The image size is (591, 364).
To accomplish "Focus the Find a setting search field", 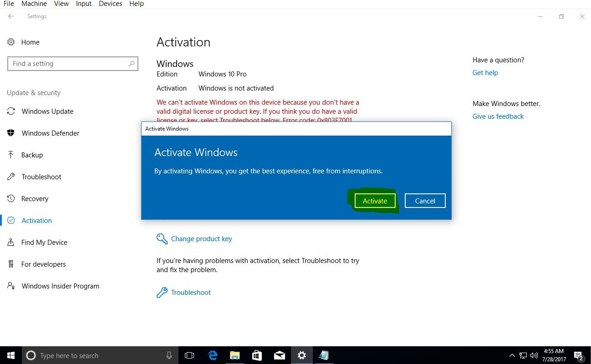I will coord(73,64).
